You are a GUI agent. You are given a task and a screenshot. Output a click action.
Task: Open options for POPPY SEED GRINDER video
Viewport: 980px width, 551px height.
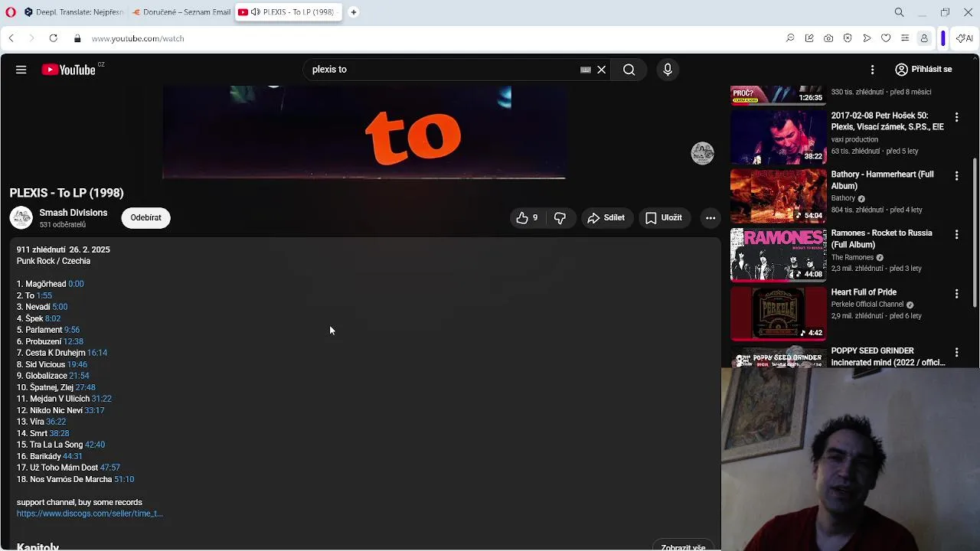point(956,353)
